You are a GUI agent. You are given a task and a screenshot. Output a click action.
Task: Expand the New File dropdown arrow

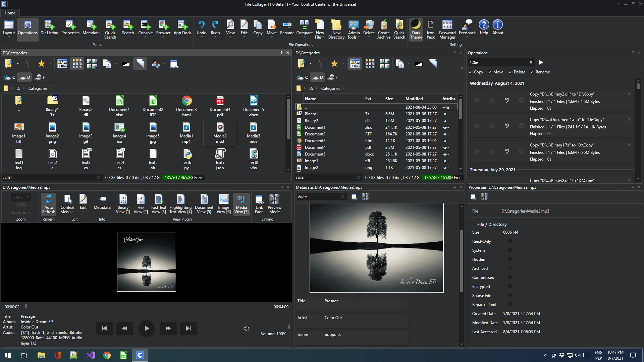[323, 38]
